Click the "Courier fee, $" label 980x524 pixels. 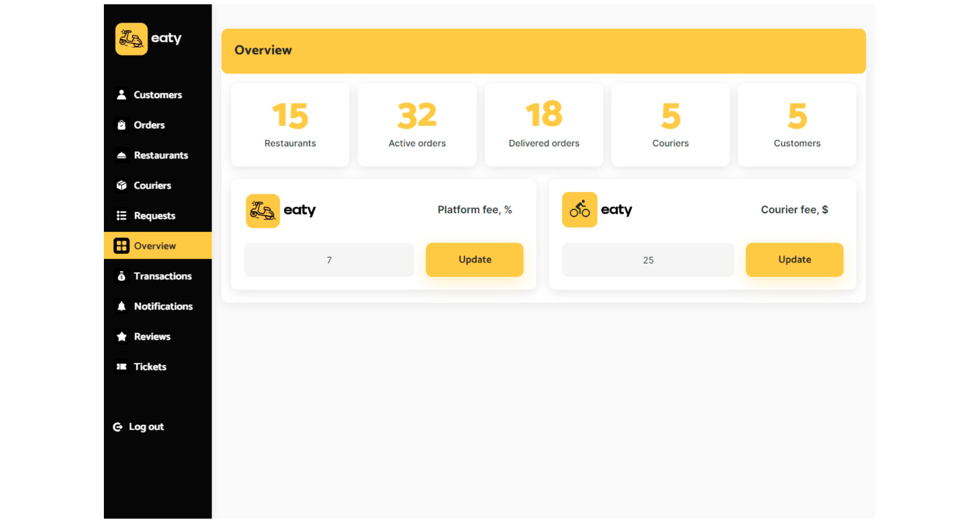pos(795,209)
